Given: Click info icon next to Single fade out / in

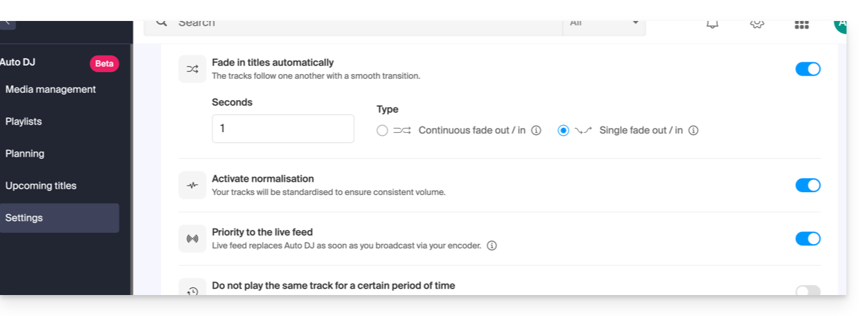Looking at the screenshot, I should click(693, 131).
